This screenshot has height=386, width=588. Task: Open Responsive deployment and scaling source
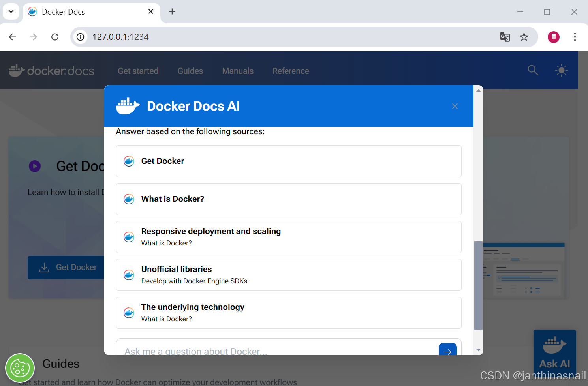[289, 237]
